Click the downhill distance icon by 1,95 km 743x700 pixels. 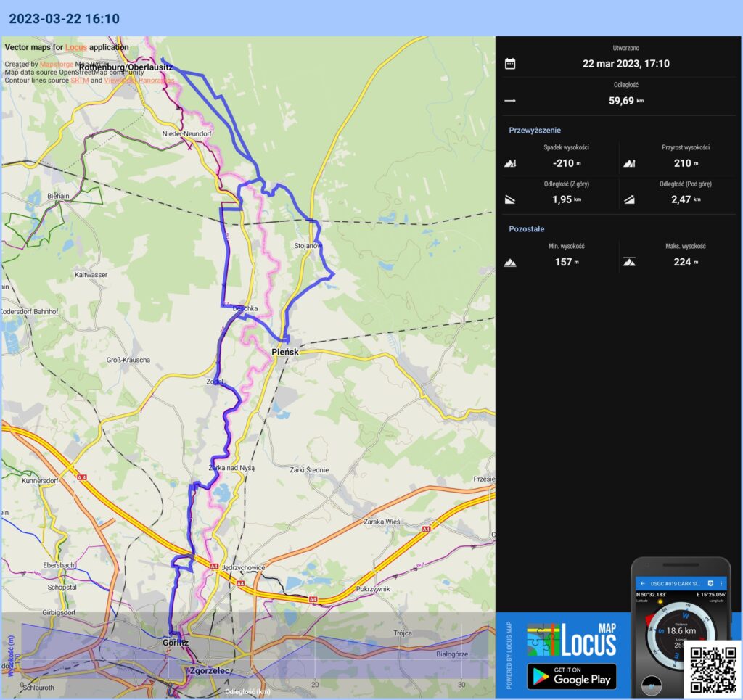pos(510,199)
